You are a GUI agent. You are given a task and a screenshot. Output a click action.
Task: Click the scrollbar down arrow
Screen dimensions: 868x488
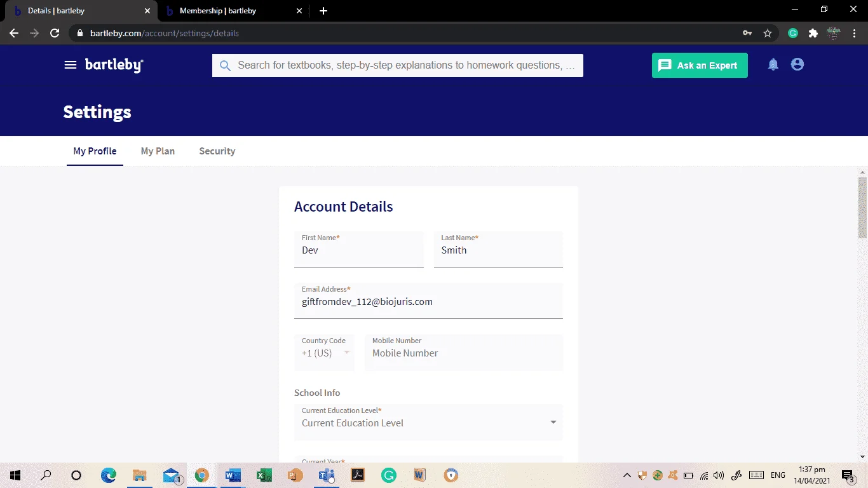coord(862,456)
